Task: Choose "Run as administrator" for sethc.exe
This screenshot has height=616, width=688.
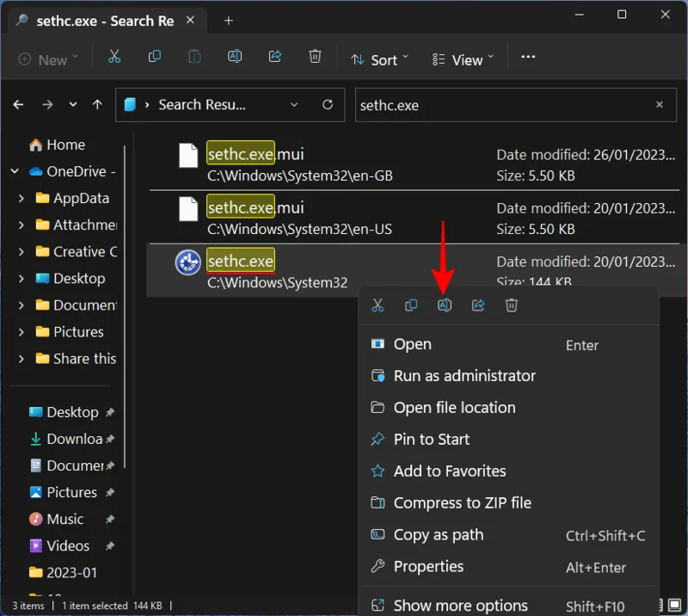Action: 464,375
